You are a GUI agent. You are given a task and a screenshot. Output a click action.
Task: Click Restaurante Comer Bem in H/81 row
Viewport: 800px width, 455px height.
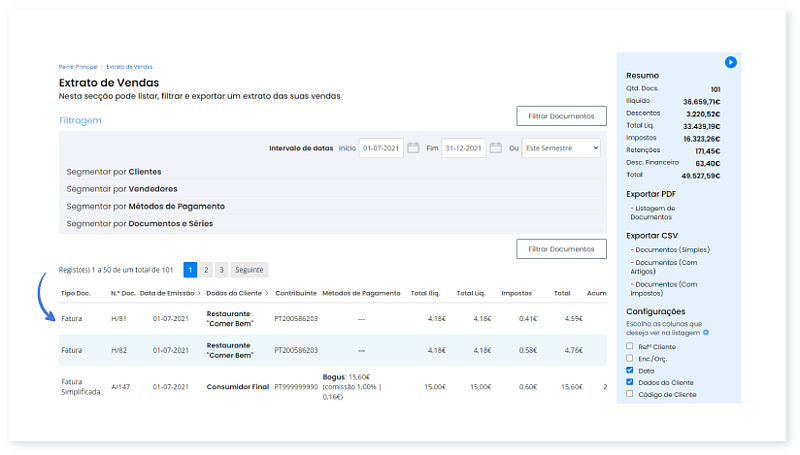(230, 318)
